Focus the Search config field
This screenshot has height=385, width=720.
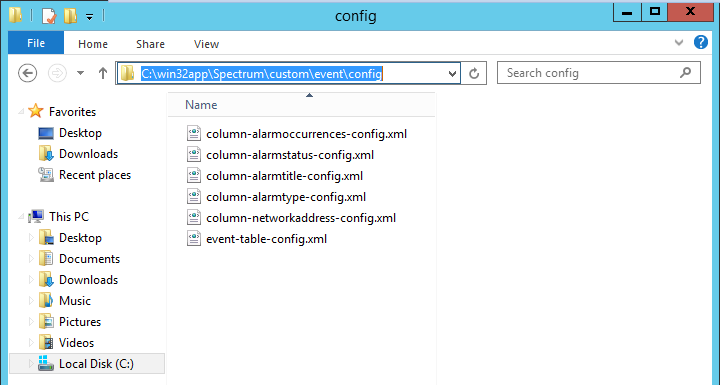pyautogui.click(x=598, y=73)
